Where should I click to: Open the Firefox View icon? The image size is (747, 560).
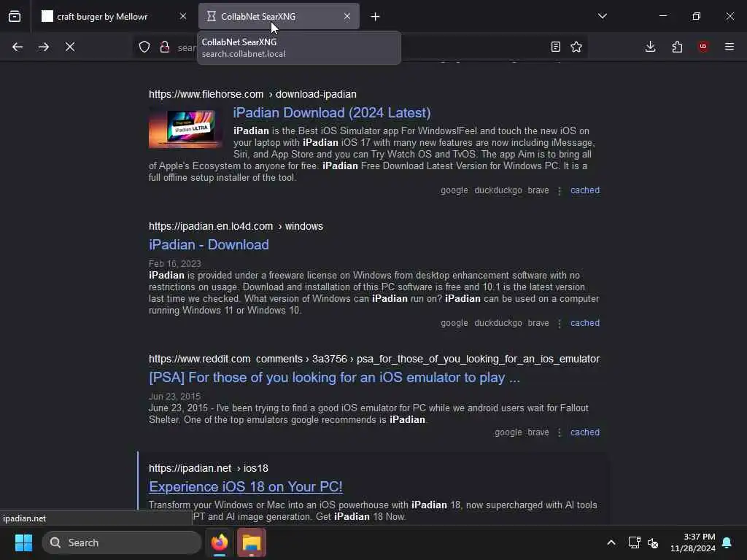(x=15, y=17)
